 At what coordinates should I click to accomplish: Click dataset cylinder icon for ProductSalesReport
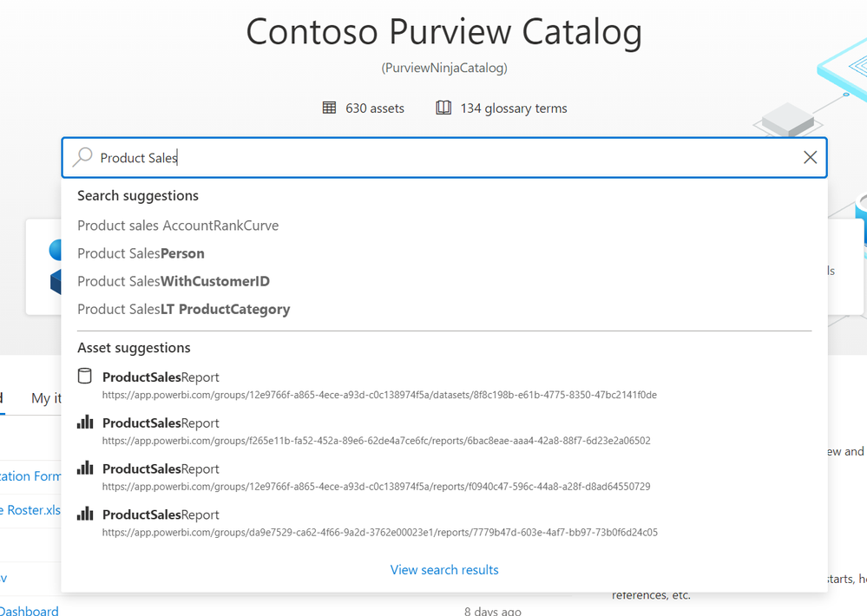tap(84, 376)
